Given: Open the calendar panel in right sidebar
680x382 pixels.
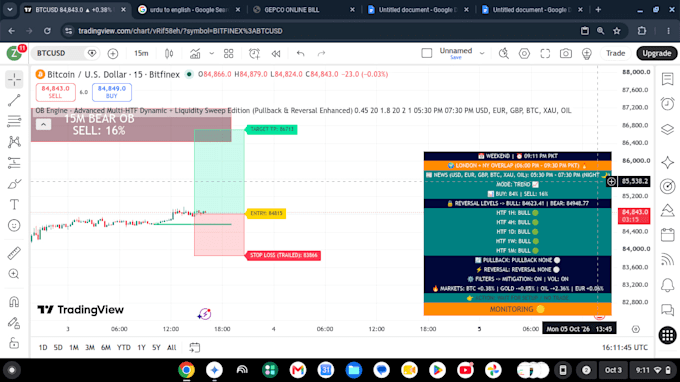Looking at the screenshot, I should click(667, 235).
